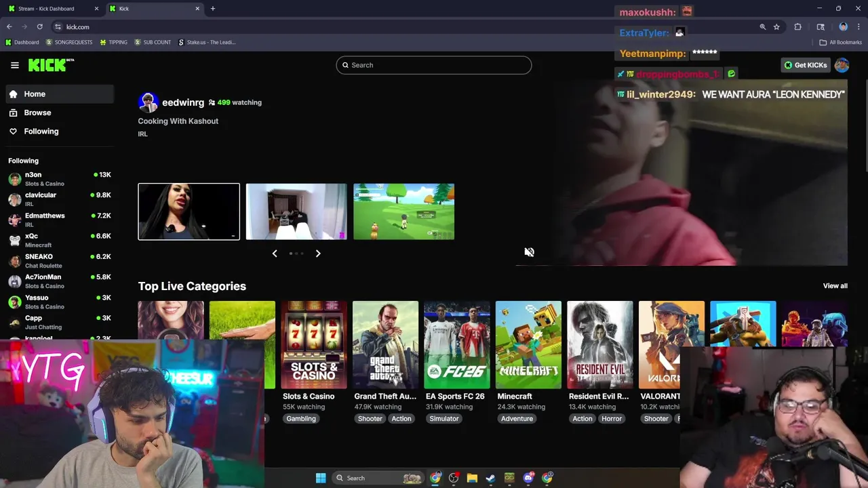This screenshot has height=488, width=868.
Task: Select the room interior stream thumbnail
Action: click(296, 211)
